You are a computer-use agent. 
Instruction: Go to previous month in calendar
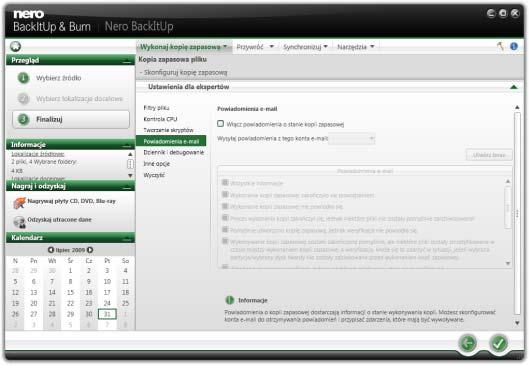tap(51, 250)
